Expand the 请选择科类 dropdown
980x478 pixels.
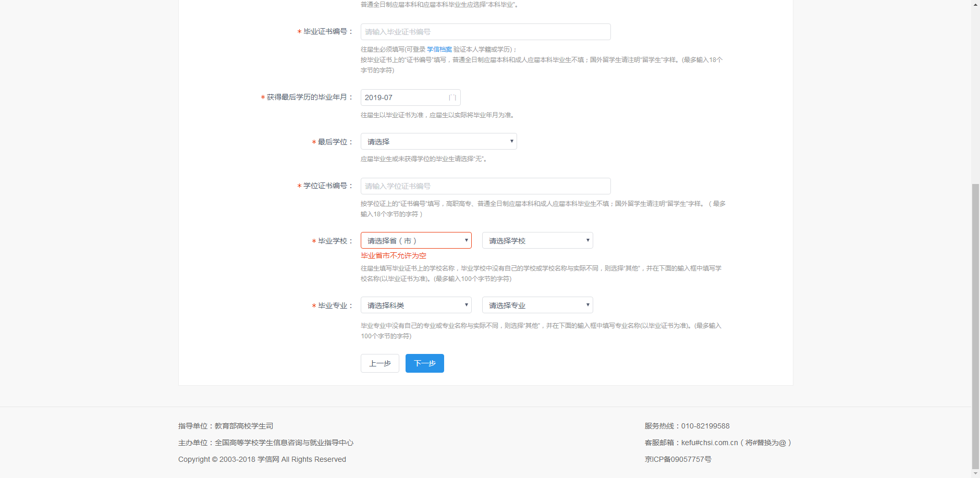pyautogui.click(x=416, y=305)
